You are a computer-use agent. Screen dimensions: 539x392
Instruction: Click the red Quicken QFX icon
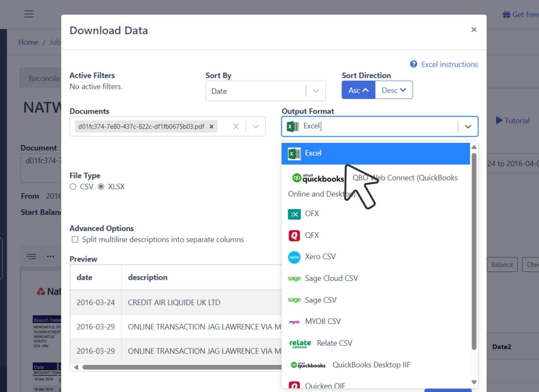[x=294, y=235]
